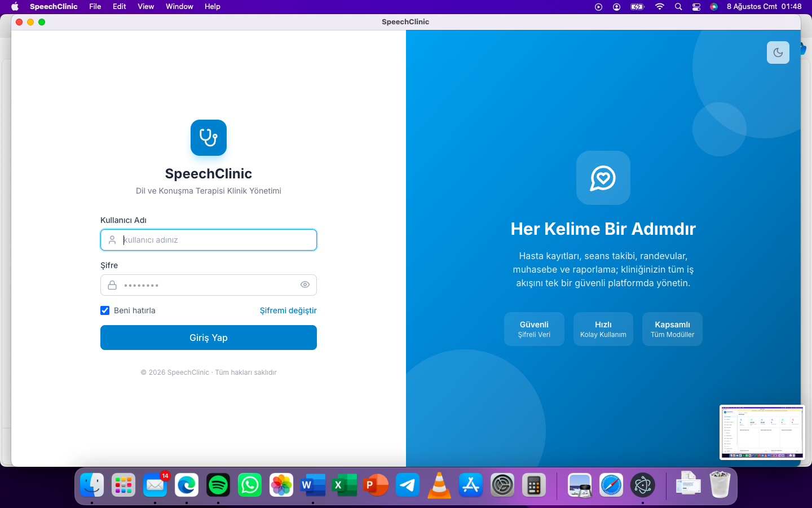Launch Microsoft Excel from the dock
812x508 pixels.
(345, 485)
